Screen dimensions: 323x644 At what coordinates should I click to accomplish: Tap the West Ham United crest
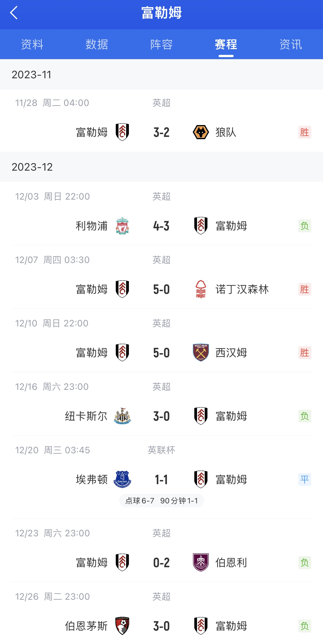tap(201, 353)
